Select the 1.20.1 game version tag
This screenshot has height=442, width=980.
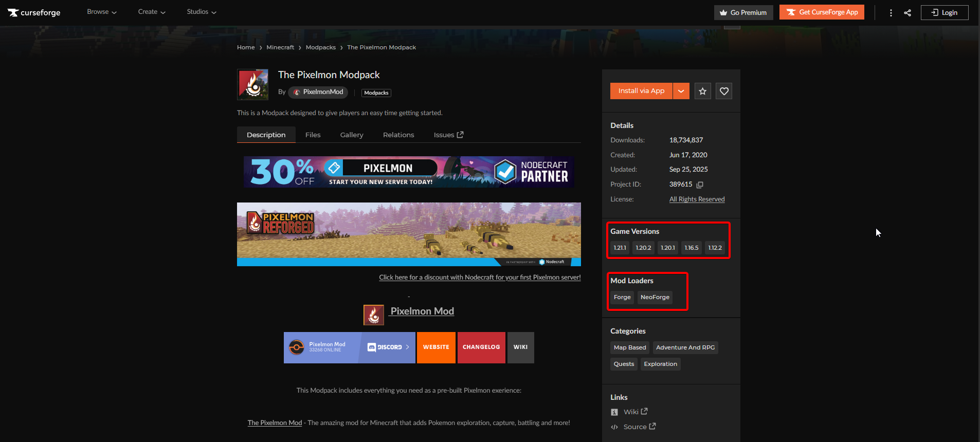pyautogui.click(x=667, y=248)
